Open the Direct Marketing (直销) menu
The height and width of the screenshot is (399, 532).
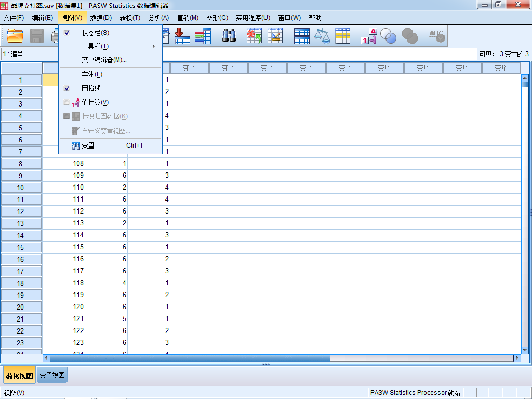[188, 18]
